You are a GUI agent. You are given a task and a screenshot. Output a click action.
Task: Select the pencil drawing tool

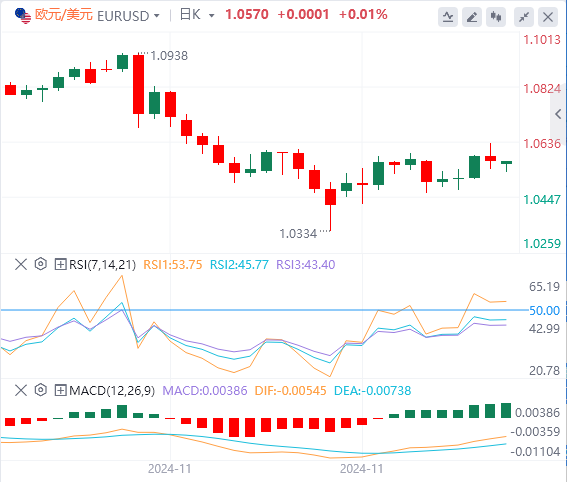click(472, 17)
